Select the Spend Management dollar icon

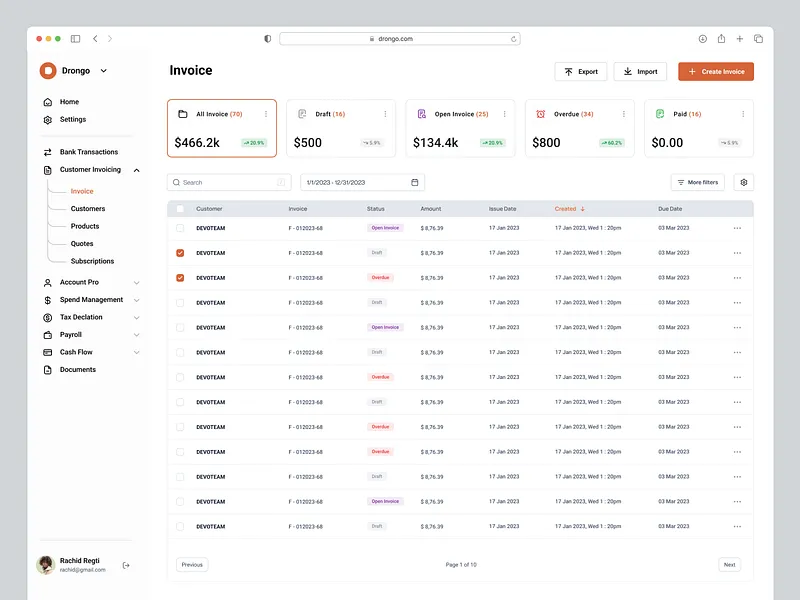click(x=48, y=299)
